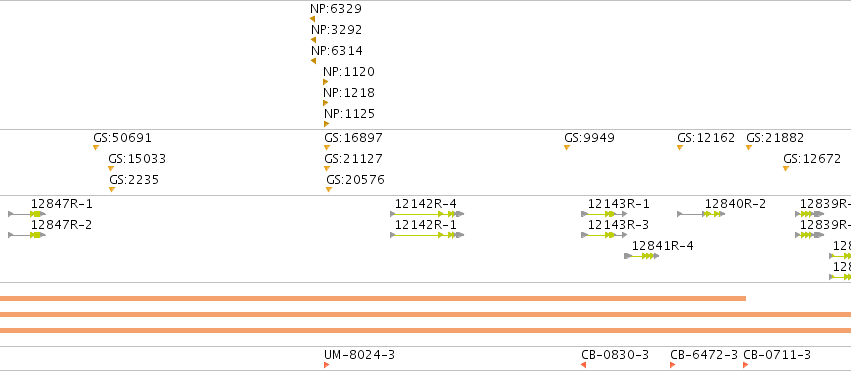Click the shorter top orange span bar
This screenshot has width=851, height=371.
373,298
